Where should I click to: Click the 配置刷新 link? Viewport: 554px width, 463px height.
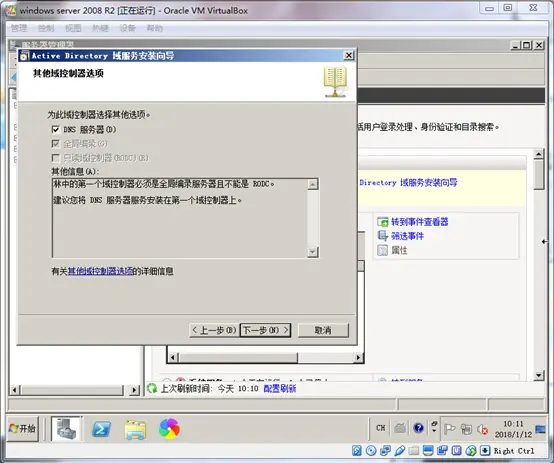pyautogui.click(x=280, y=389)
